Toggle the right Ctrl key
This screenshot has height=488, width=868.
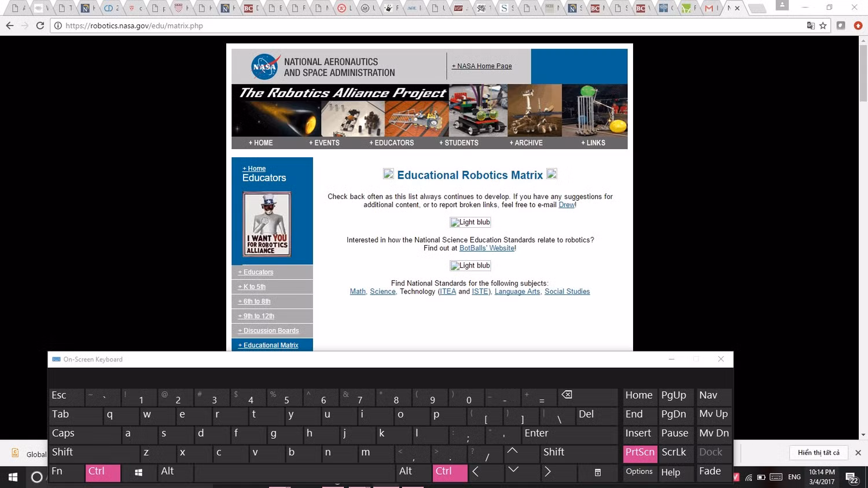450,472
